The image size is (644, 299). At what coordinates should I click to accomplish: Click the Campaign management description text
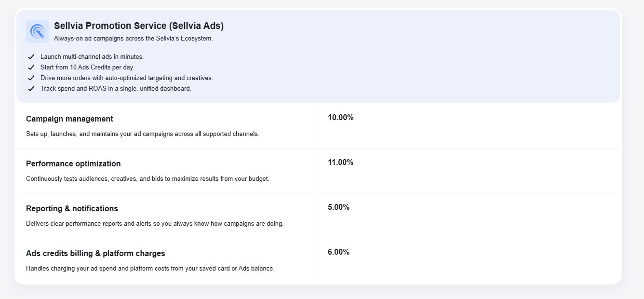(x=143, y=134)
